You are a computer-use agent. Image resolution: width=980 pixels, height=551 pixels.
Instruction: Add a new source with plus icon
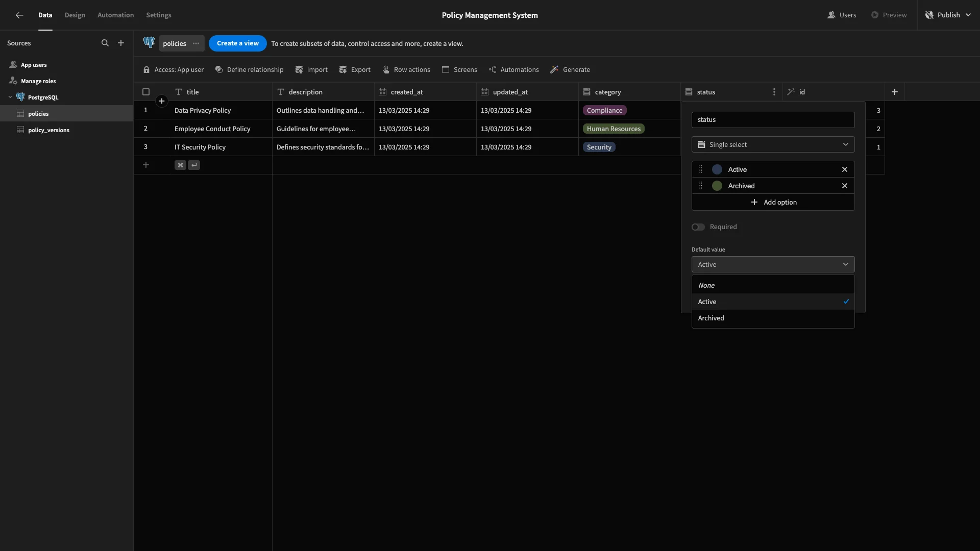tap(121, 43)
